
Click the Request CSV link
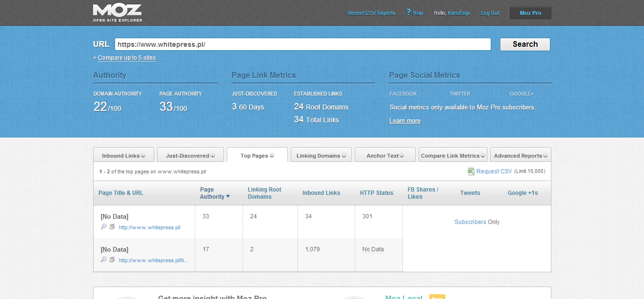coord(494,171)
